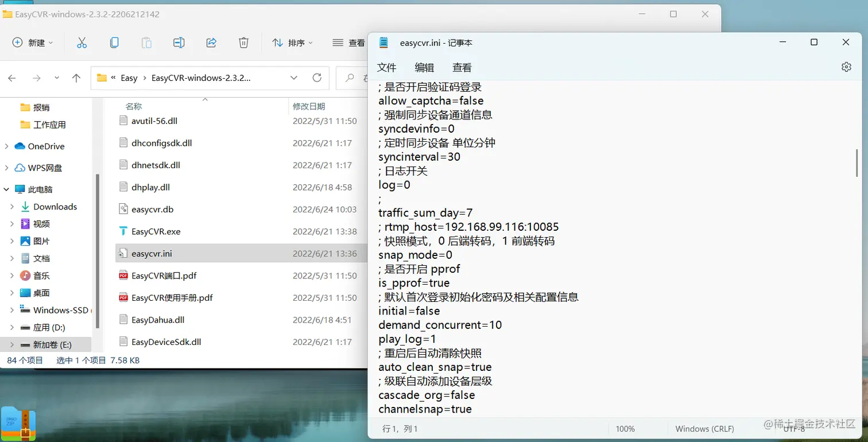Click the Explorer search box
The width and height of the screenshot is (868, 442).
coord(352,78)
